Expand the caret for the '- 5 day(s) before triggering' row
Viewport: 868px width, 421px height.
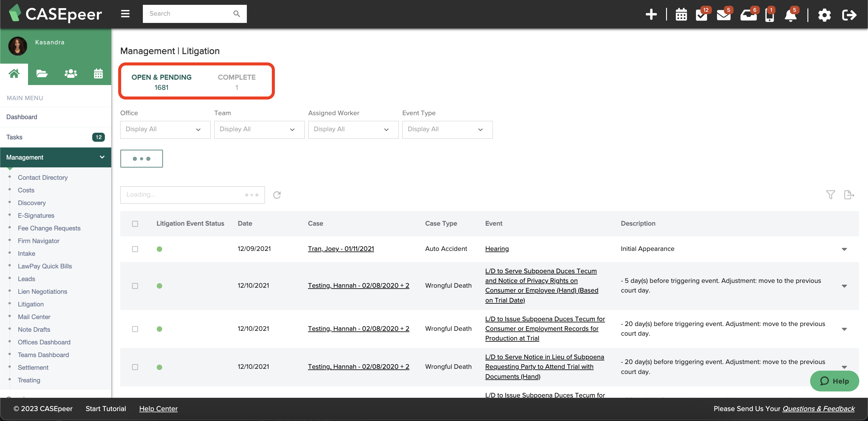click(x=844, y=286)
